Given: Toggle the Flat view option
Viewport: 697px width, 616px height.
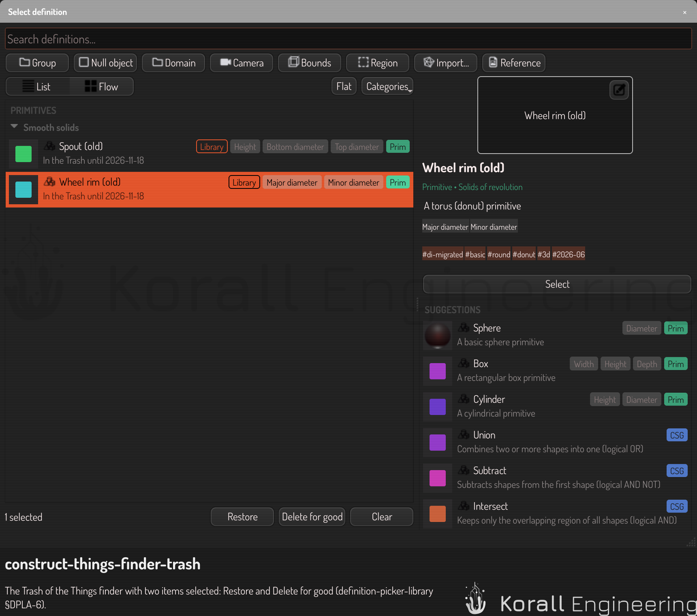Looking at the screenshot, I should (x=344, y=86).
